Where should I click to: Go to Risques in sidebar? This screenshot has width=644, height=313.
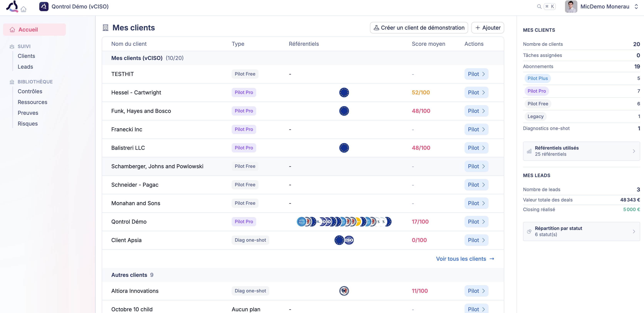coord(28,124)
